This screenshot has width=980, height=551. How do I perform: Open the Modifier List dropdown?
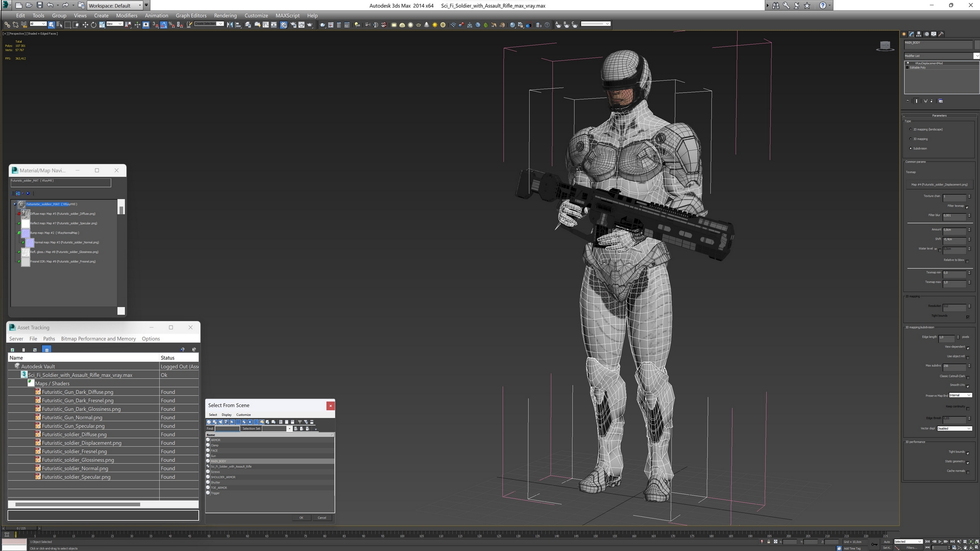click(940, 56)
